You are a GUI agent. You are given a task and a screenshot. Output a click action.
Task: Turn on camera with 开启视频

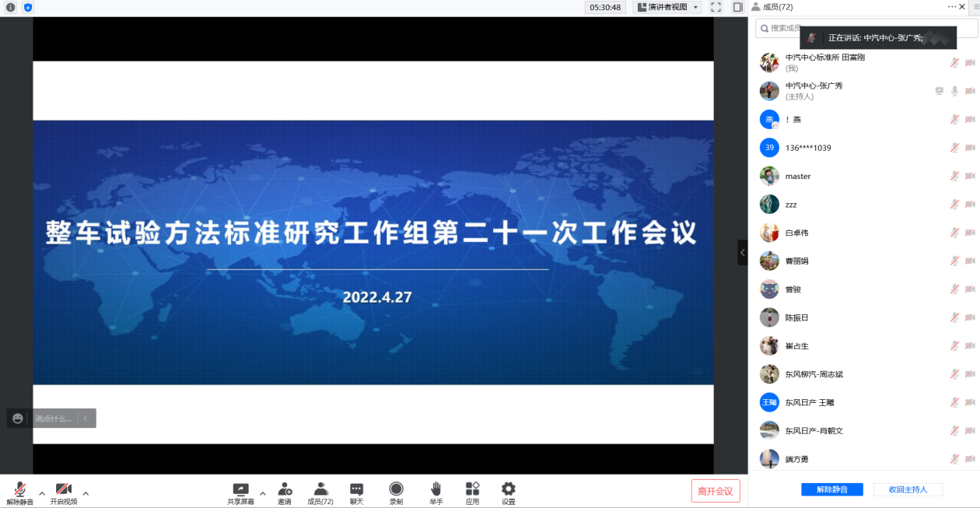pyautogui.click(x=64, y=490)
